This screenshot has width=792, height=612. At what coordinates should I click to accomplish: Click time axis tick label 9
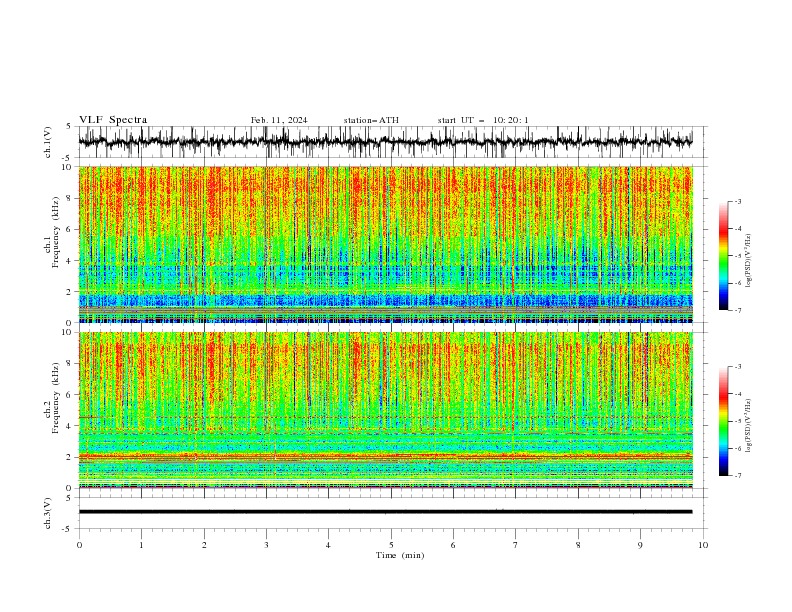[x=640, y=545]
